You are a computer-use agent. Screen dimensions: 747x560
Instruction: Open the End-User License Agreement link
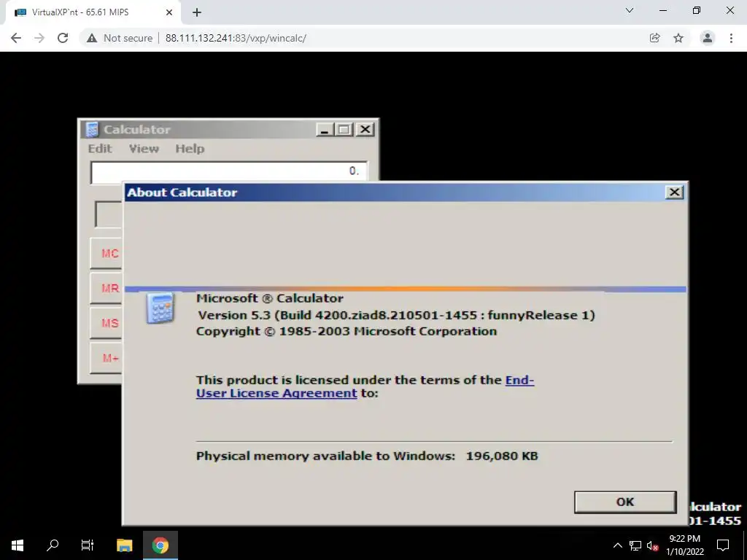coord(365,386)
